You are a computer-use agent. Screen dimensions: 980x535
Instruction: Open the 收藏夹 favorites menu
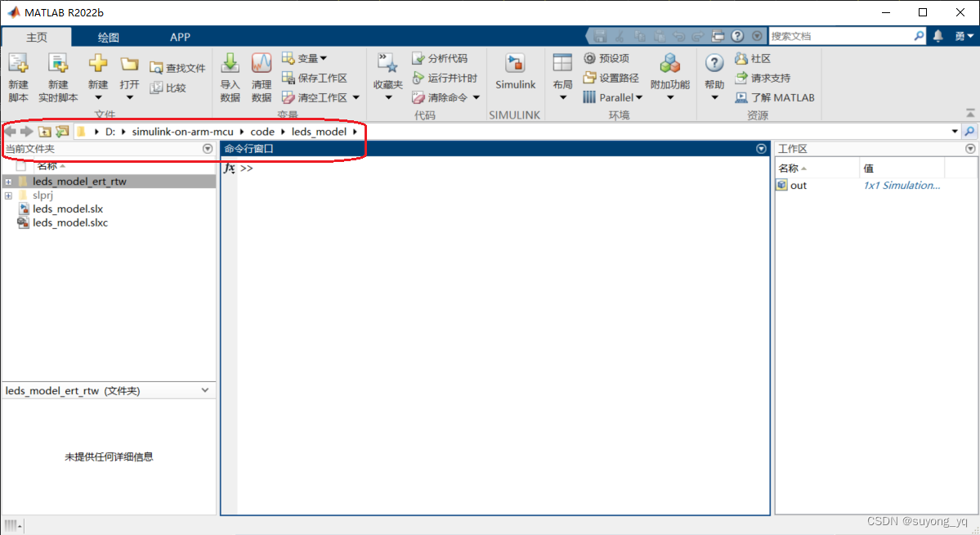pyautogui.click(x=388, y=78)
